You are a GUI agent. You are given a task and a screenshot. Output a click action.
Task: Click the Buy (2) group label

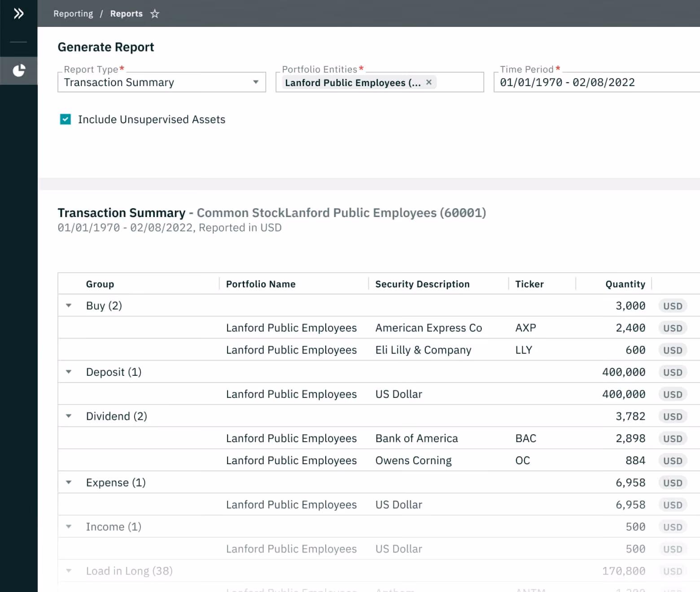(x=104, y=305)
